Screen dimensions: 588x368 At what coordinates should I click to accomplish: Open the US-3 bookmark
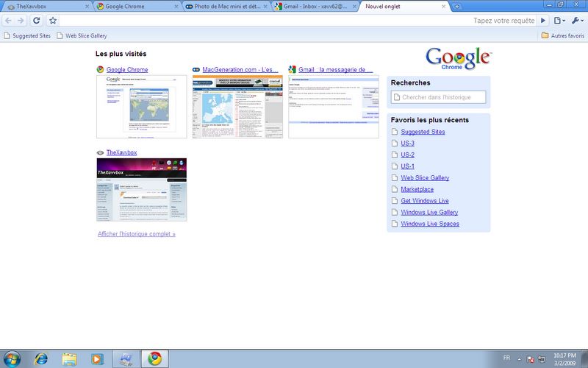click(408, 143)
